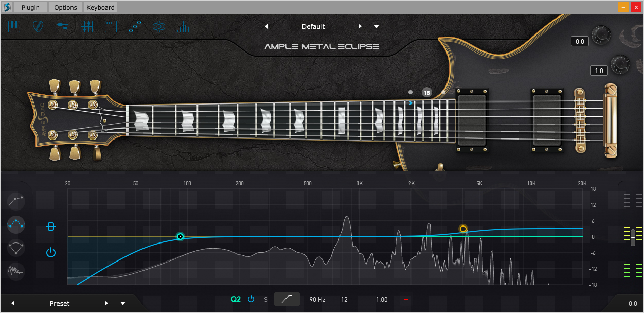Expand the Default preset dropdown menu
The width and height of the screenshot is (644, 313).
point(377,26)
